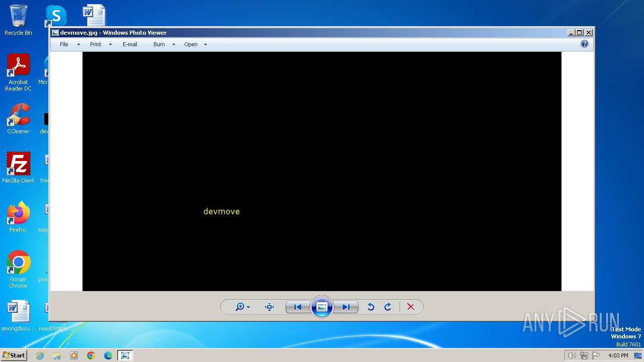Click the devmove.jpg title bar icon
The image size is (644, 362).
[55, 33]
